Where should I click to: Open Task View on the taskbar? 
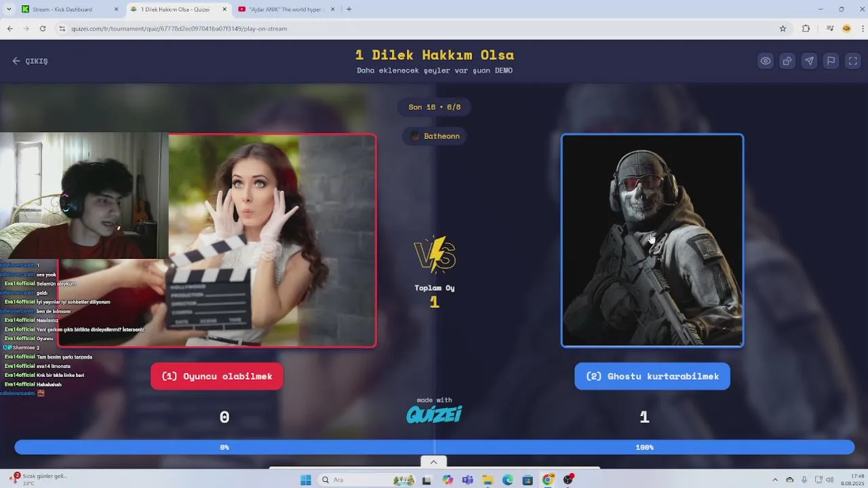point(427,480)
